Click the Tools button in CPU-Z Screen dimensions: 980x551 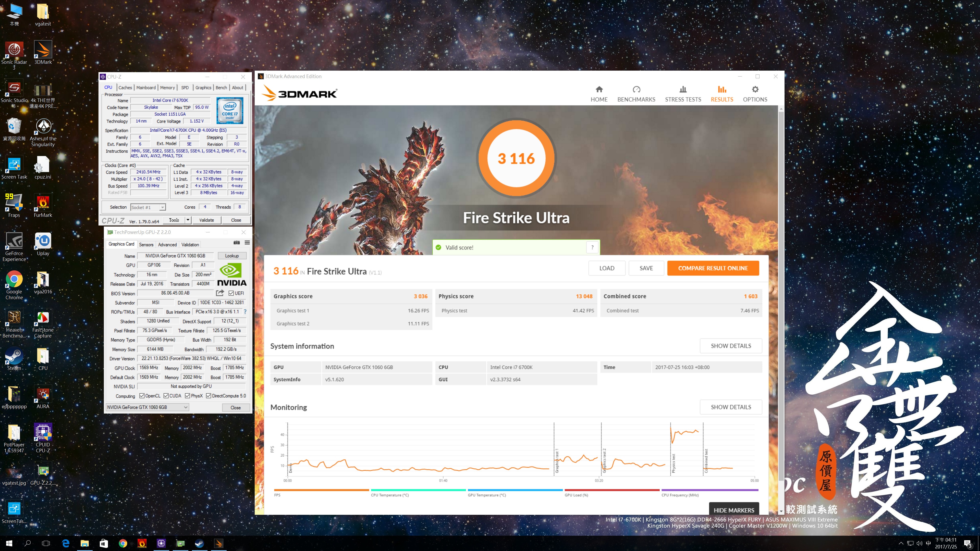click(x=174, y=220)
